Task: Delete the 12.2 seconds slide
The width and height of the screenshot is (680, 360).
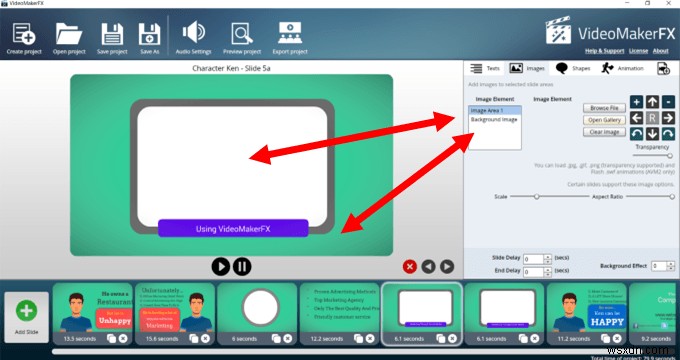Action: (370, 339)
